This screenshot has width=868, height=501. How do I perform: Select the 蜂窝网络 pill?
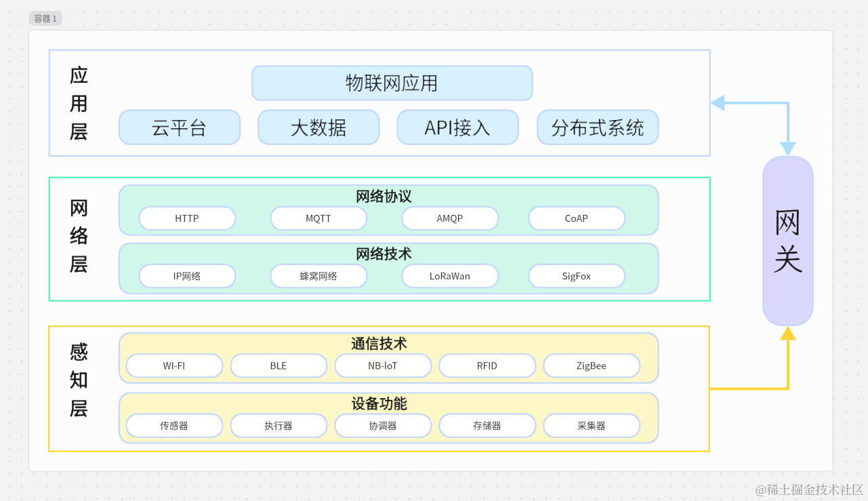pos(318,276)
